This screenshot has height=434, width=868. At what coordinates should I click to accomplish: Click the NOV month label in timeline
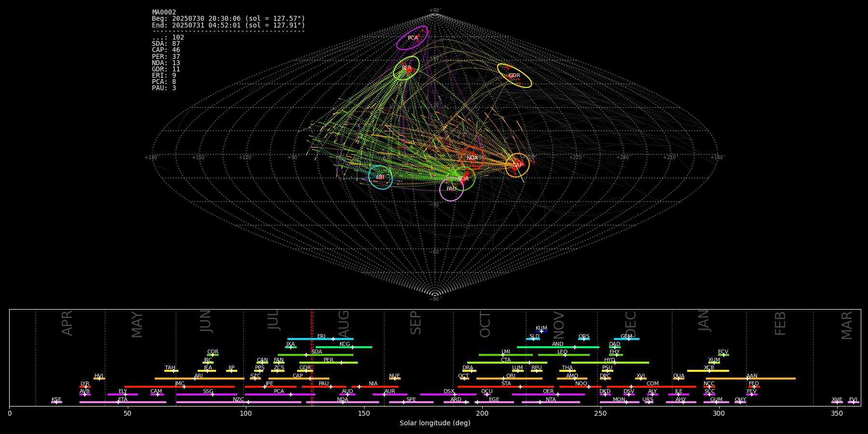[558, 325]
